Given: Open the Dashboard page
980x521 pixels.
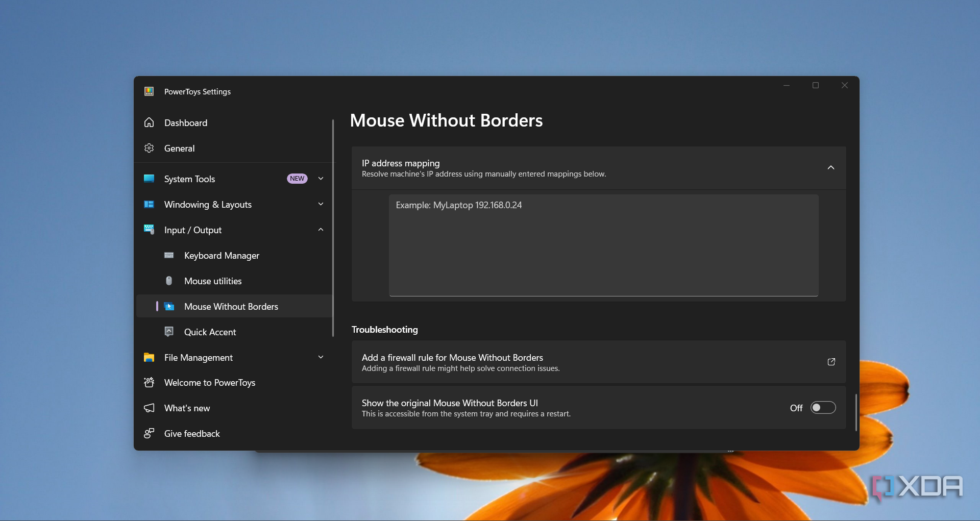Looking at the screenshot, I should 235,122.
